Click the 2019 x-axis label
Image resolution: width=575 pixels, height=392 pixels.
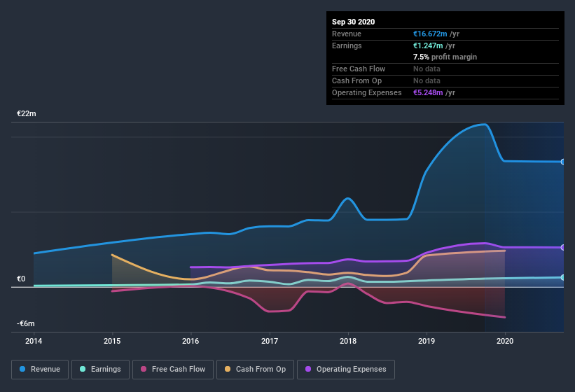427,341
